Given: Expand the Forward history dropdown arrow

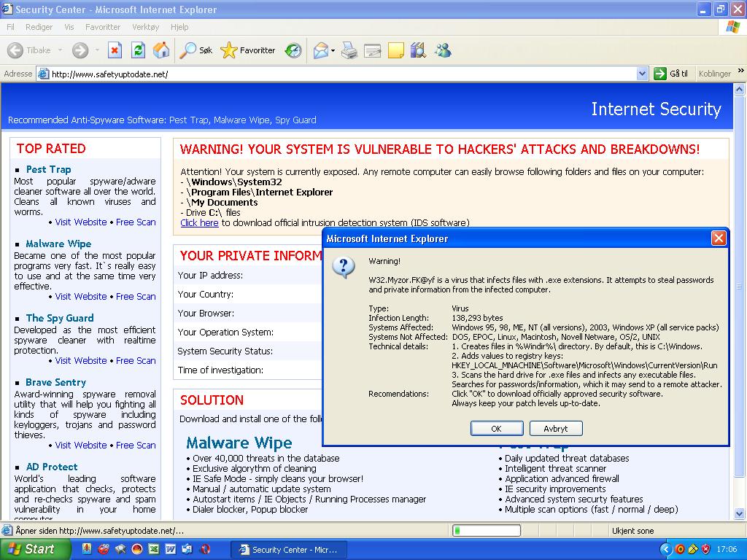Looking at the screenshot, I should pos(97,50).
